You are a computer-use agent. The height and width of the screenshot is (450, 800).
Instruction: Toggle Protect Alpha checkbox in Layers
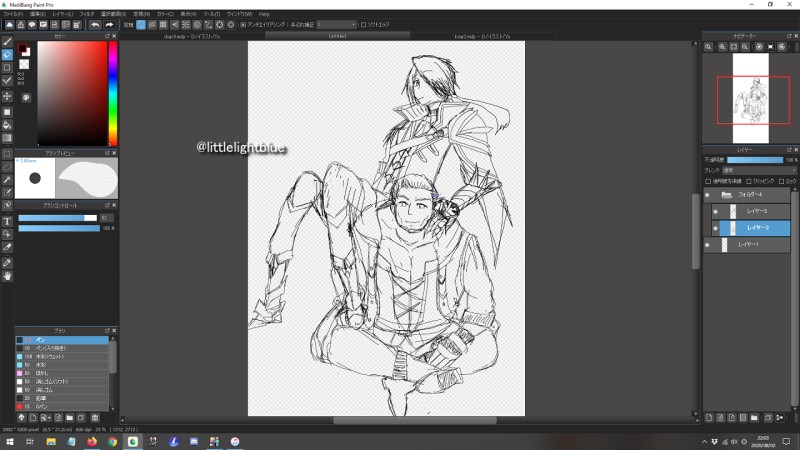coord(708,181)
